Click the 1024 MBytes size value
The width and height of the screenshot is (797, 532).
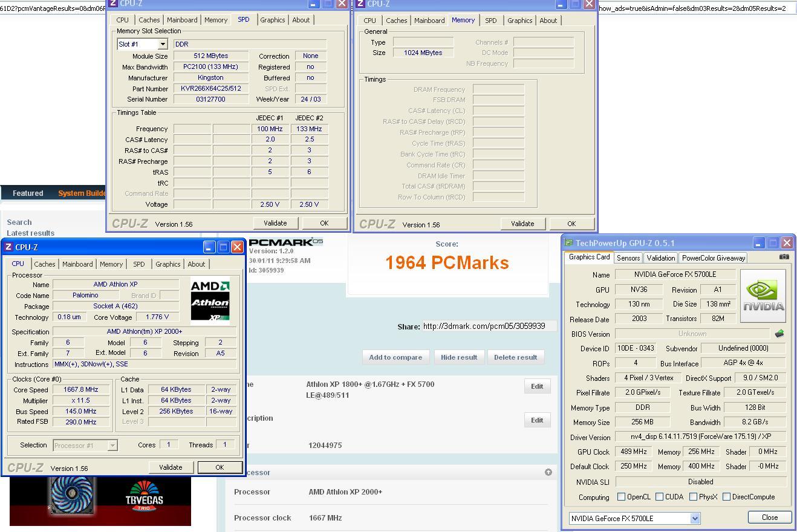point(423,53)
